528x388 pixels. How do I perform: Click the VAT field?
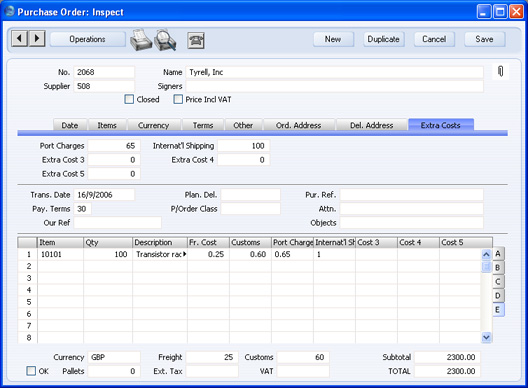click(303, 371)
